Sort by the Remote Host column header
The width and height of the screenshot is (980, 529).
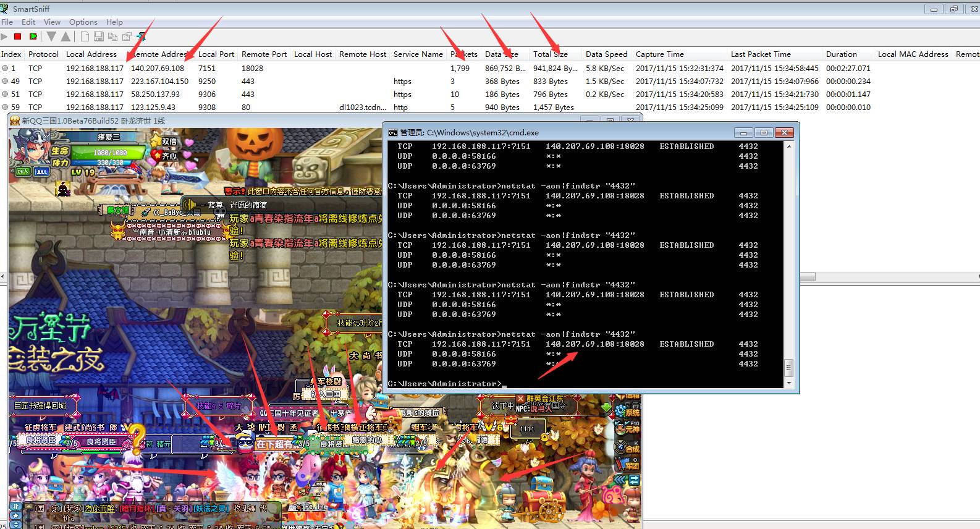363,54
